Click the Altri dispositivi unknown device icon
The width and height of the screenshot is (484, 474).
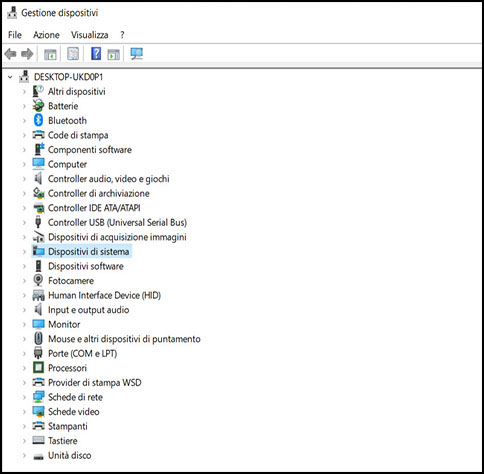[x=39, y=91]
